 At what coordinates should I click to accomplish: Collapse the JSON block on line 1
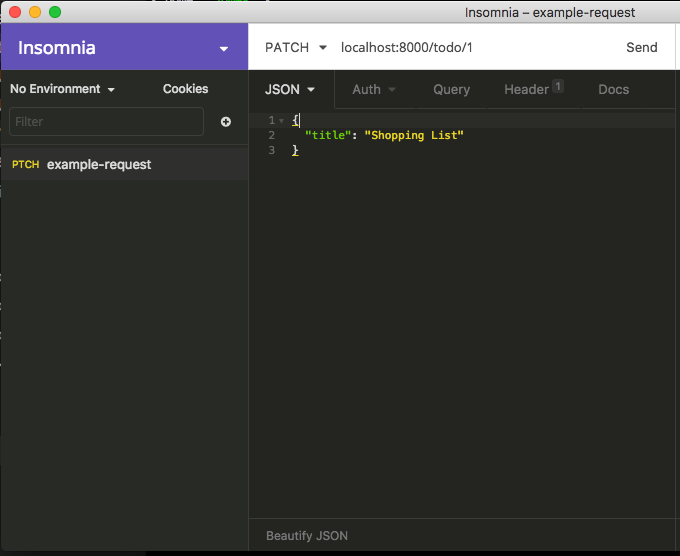[x=282, y=121]
